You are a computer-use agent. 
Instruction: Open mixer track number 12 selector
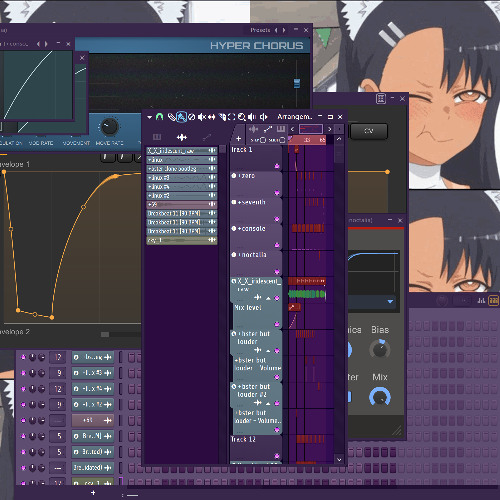click(x=58, y=389)
